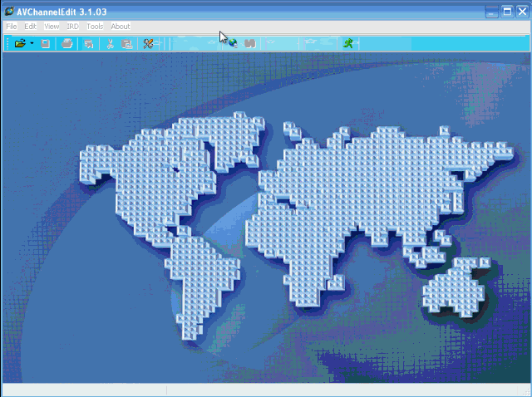532x397 pixels.
Task: Click the Cut scissors icon
Action: (110, 44)
